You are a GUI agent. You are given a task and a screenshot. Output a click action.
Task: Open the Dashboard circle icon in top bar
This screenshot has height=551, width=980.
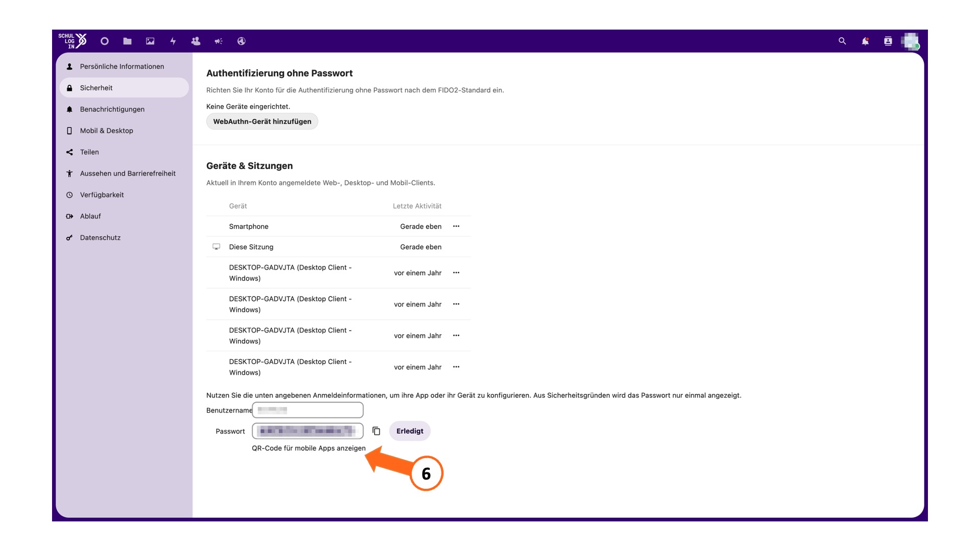pyautogui.click(x=105, y=41)
